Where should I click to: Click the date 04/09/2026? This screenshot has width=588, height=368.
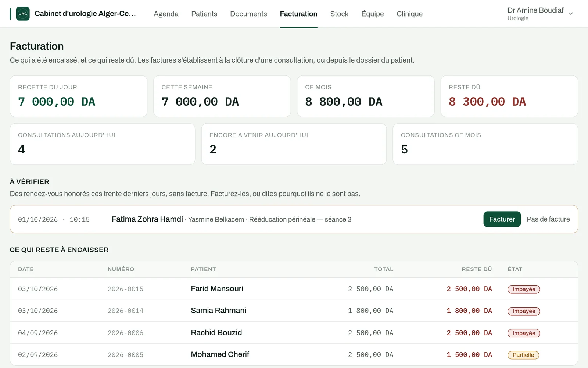tap(38, 333)
